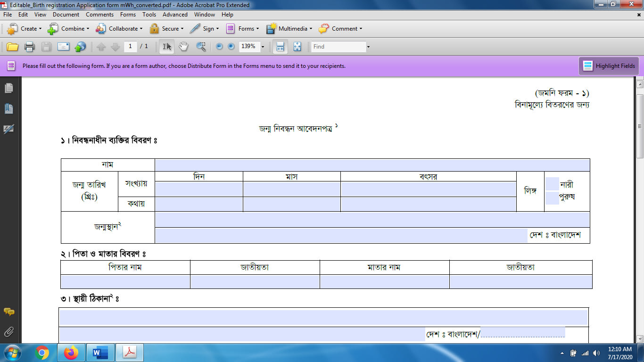Image resolution: width=644 pixels, height=362 pixels.
Task: Print the document using the printer icon
Action: tap(29, 47)
